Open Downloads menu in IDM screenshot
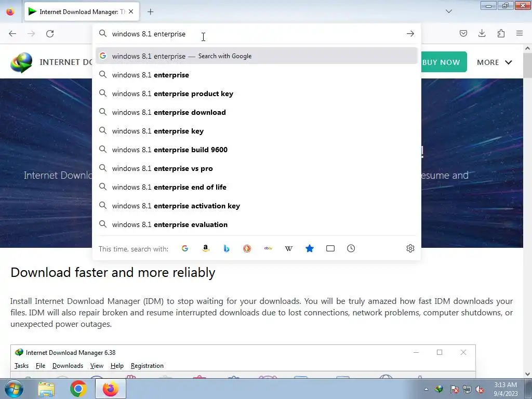This screenshot has height=399, width=532. [x=68, y=365]
